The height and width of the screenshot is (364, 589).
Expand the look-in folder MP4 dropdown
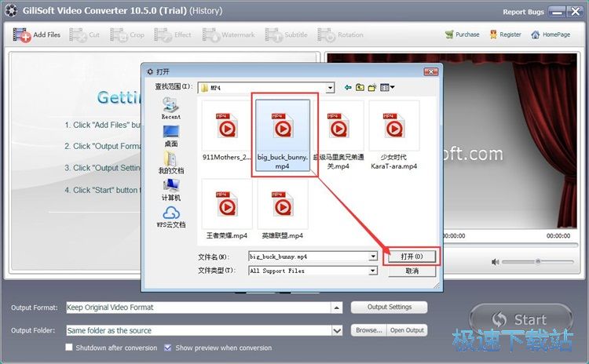pos(330,88)
